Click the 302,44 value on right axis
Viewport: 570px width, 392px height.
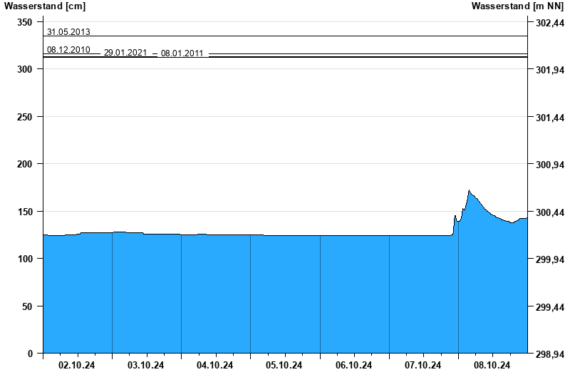pyautogui.click(x=549, y=23)
